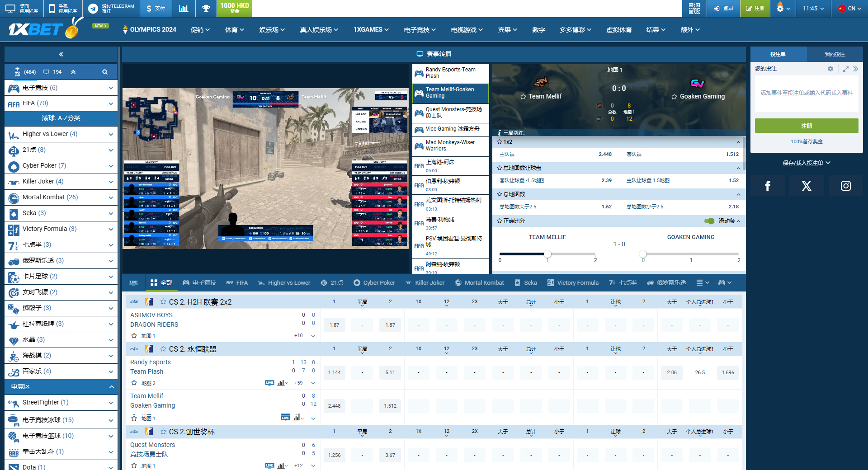Open OLYMPICS 2024 menu item

(x=150, y=29)
